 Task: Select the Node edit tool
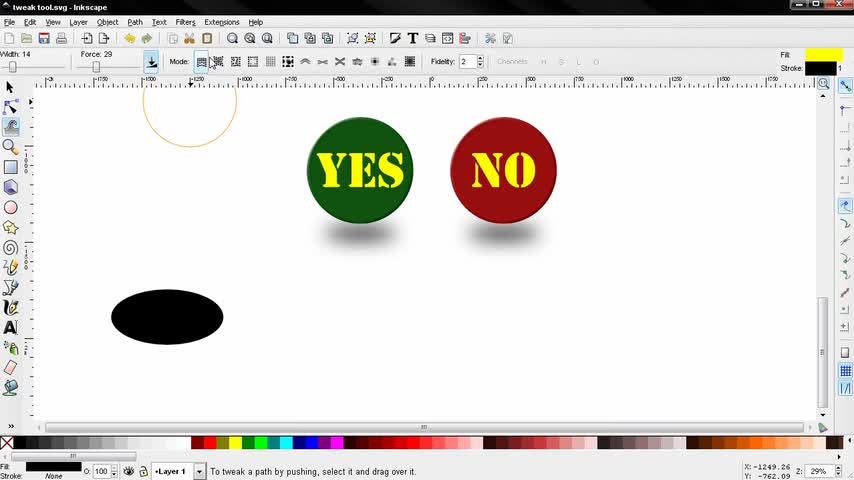click(x=10, y=107)
